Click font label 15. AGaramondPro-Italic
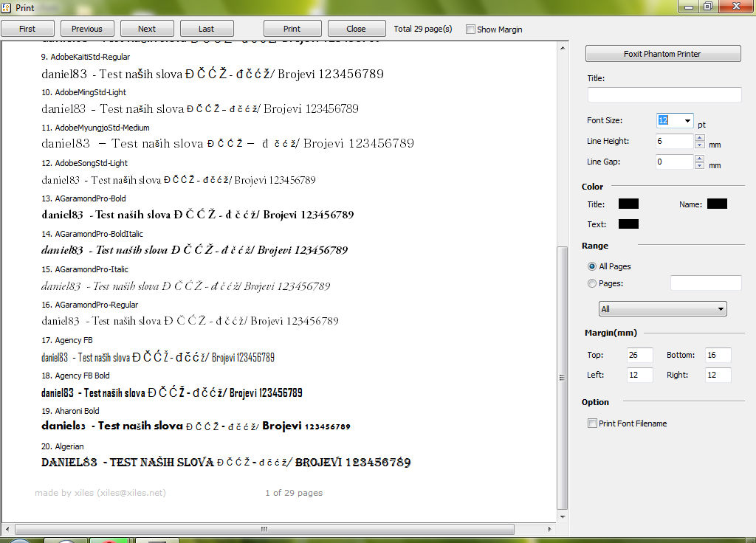Viewport: 756px width, 543px height. [x=85, y=269]
